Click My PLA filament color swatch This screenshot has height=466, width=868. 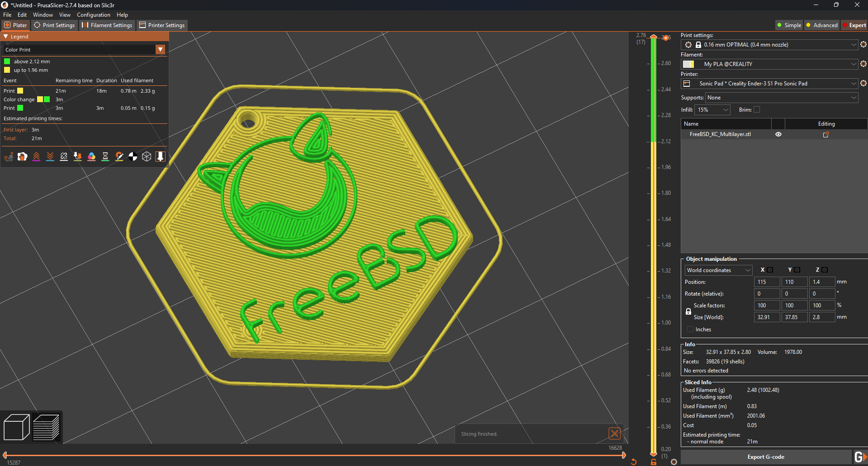(x=688, y=64)
